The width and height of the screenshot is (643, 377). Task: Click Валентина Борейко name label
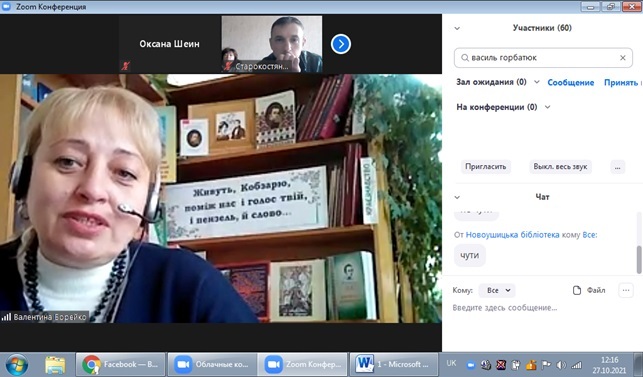tap(50, 317)
